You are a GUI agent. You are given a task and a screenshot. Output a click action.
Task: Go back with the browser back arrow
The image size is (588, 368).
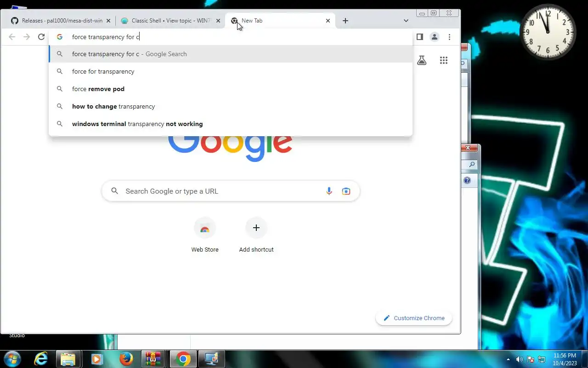coord(12,37)
